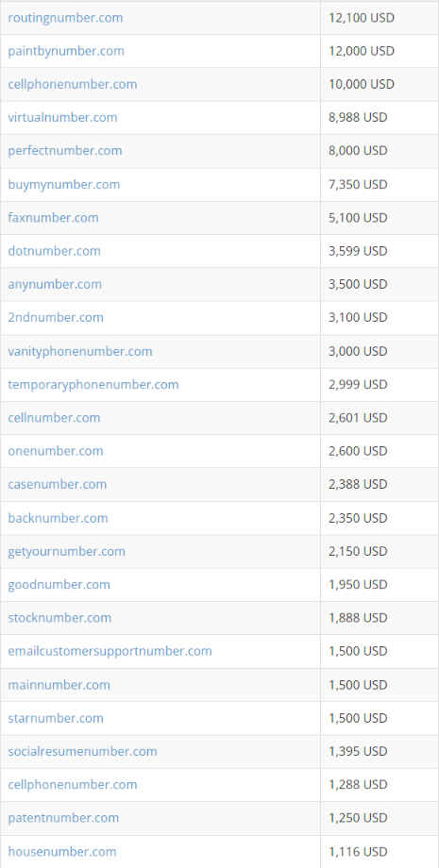Image resolution: width=439 pixels, height=868 pixels.
Task: Open emailcustomersupportnumber.com link
Action: point(110,651)
